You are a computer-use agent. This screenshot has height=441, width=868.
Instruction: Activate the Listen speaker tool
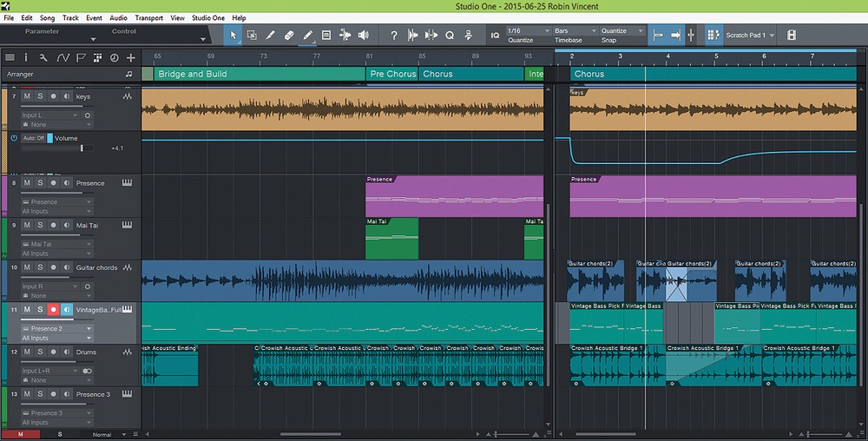point(364,36)
